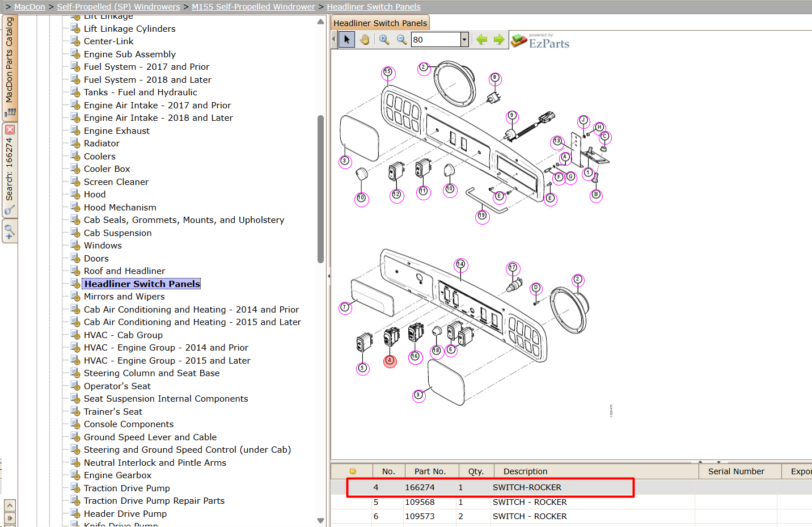Open the Roof and Headliner tree item
The image size is (812, 527).
125,271
